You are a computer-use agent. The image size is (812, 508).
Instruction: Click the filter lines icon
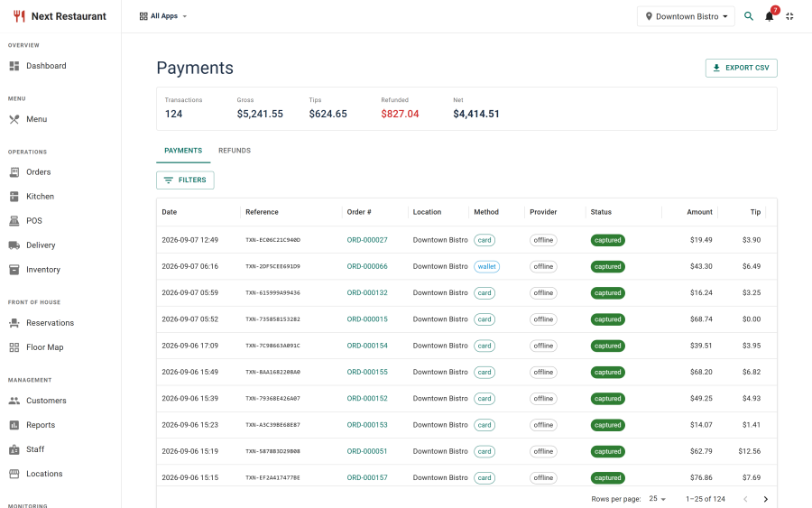(x=169, y=180)
